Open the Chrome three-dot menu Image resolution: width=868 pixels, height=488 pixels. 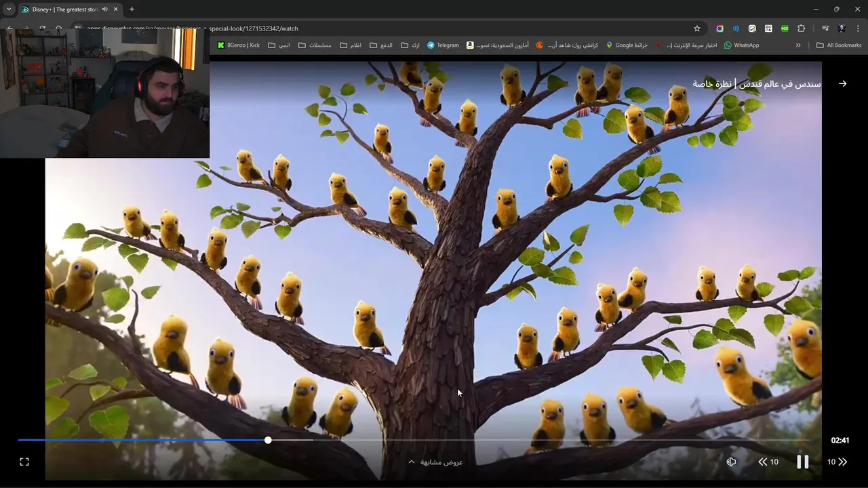(858, 28)
